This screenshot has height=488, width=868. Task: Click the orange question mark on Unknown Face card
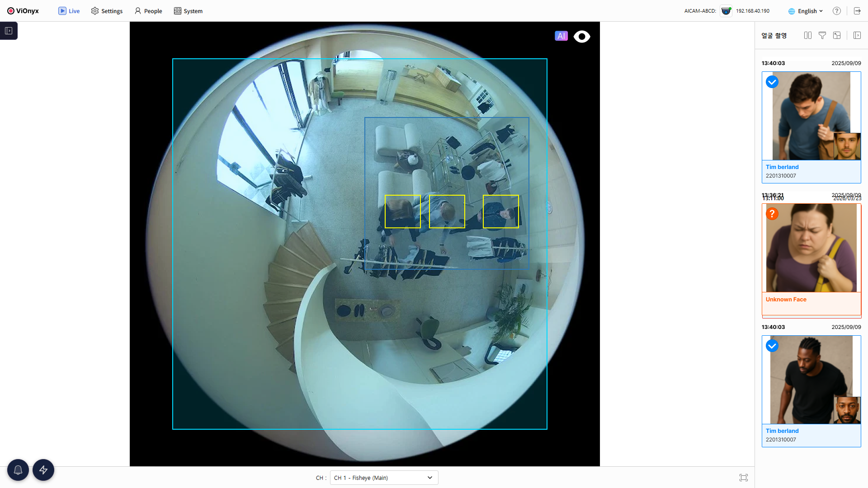(772, 214)
